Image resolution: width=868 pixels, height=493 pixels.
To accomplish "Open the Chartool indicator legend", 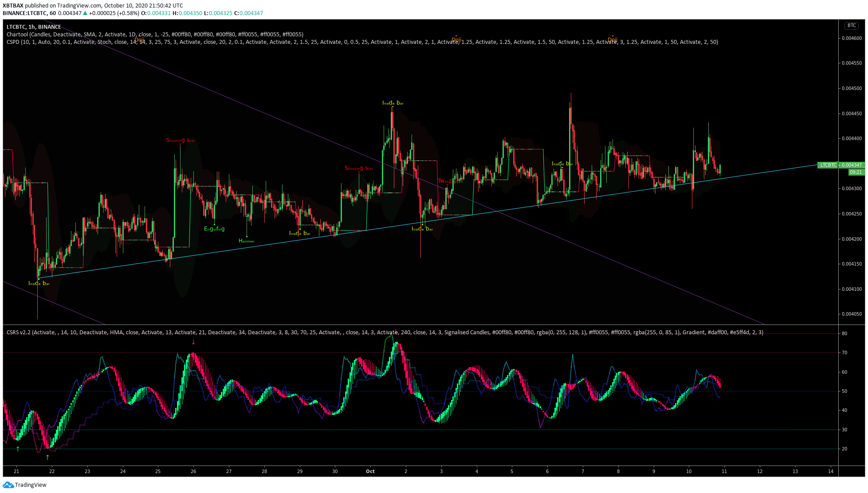I will point(155,35).
